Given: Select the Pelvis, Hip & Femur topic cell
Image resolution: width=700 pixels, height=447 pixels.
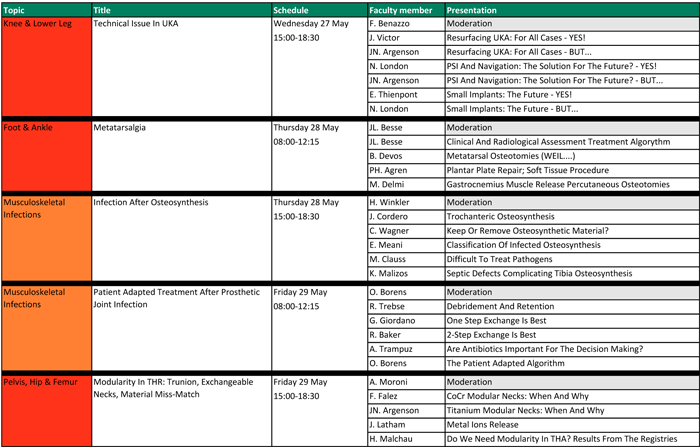Looking at the screenshot, I should click(47, 410).
